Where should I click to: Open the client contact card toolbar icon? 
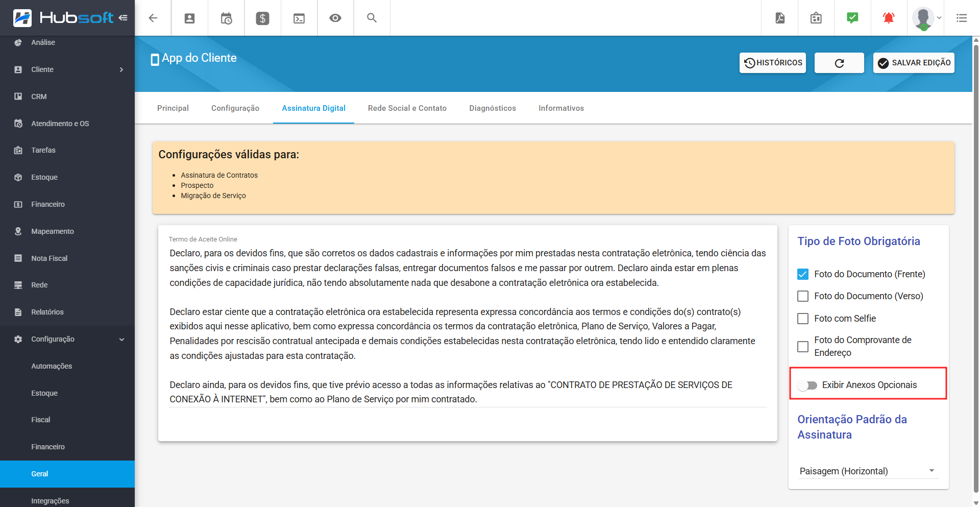pos(189,18)
